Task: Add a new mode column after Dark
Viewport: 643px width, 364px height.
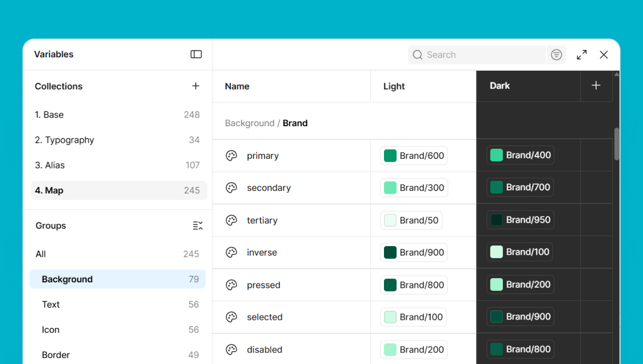Action: click(596, 85)
